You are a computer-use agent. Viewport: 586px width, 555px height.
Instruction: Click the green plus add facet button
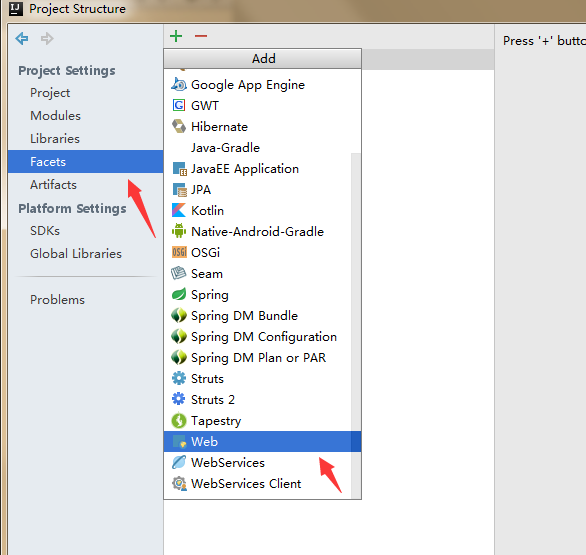pos(176,36)
